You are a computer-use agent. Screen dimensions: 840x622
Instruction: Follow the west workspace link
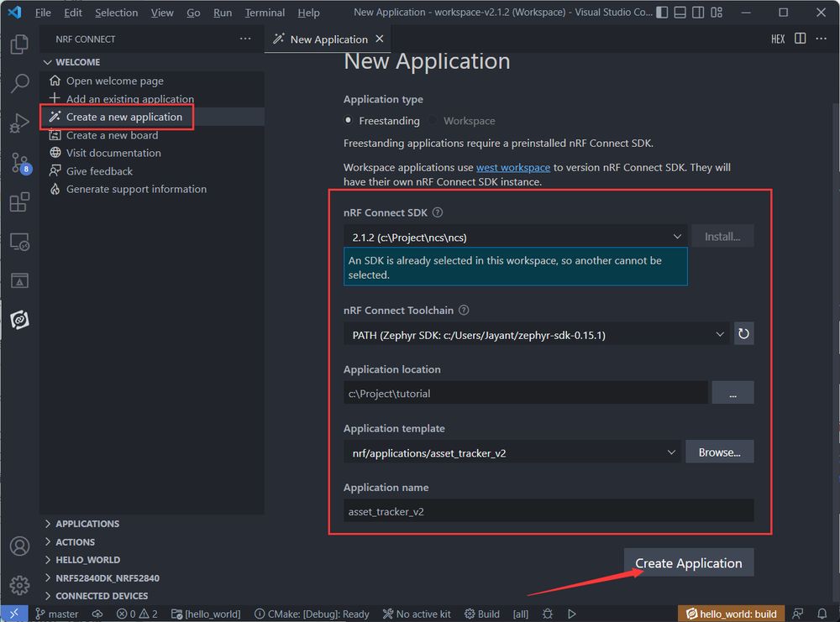pos(512,168)
